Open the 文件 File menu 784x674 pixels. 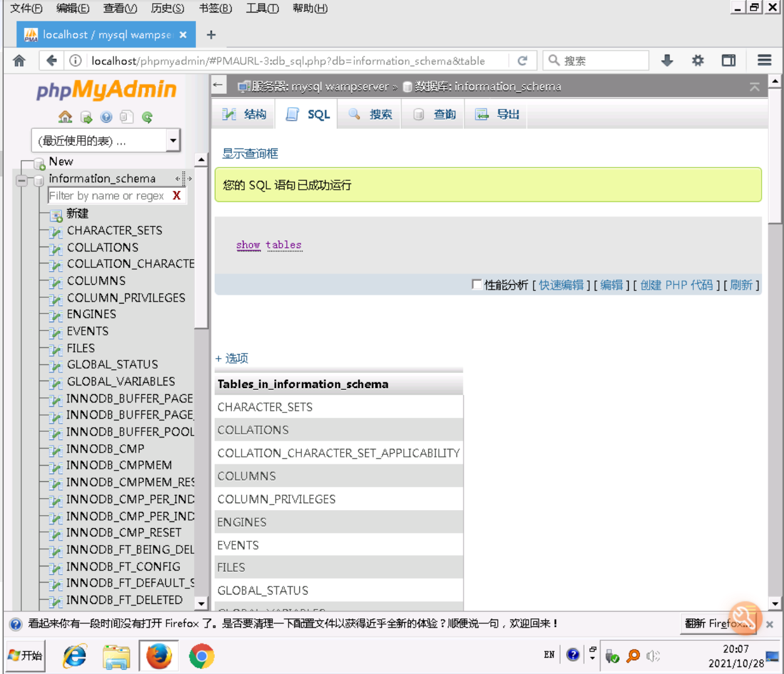[26, 8]
